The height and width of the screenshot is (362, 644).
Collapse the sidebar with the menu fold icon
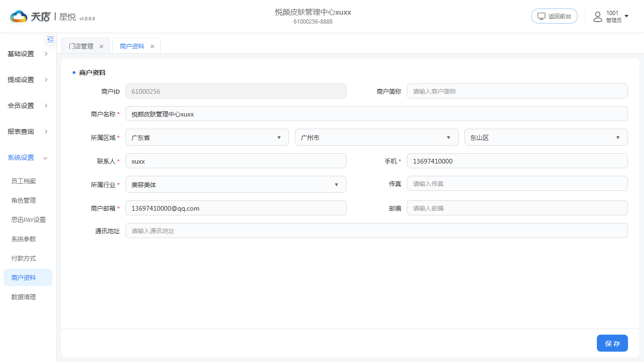pos(50,40)
